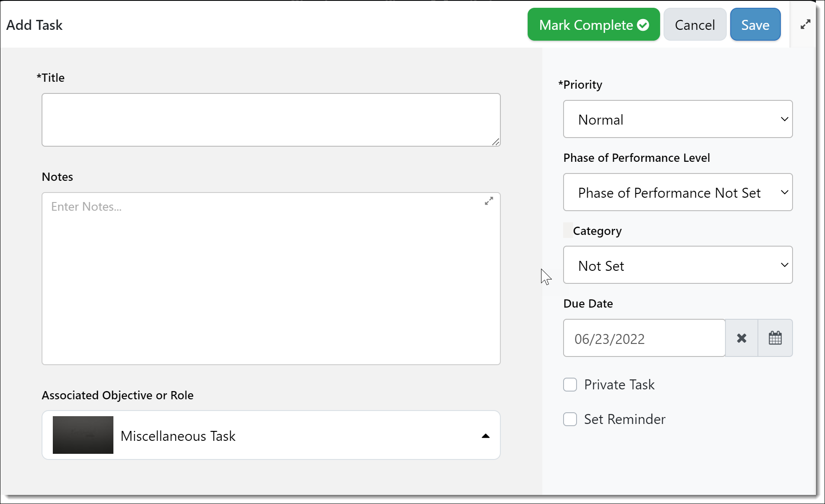Cancel adding the task
The width and height of the screenshot is (825, 504).
tap(694, 25)
